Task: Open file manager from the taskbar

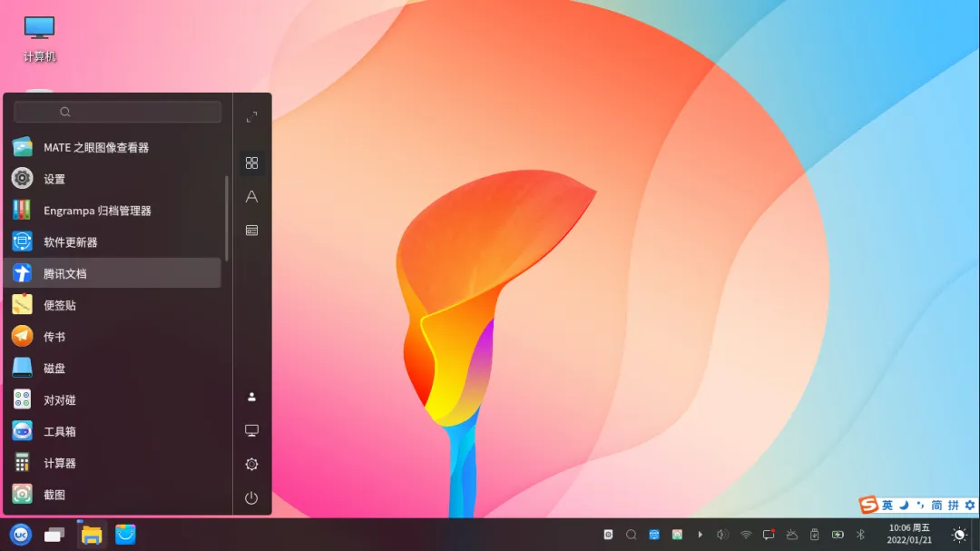Action: (x=92, y=535)
